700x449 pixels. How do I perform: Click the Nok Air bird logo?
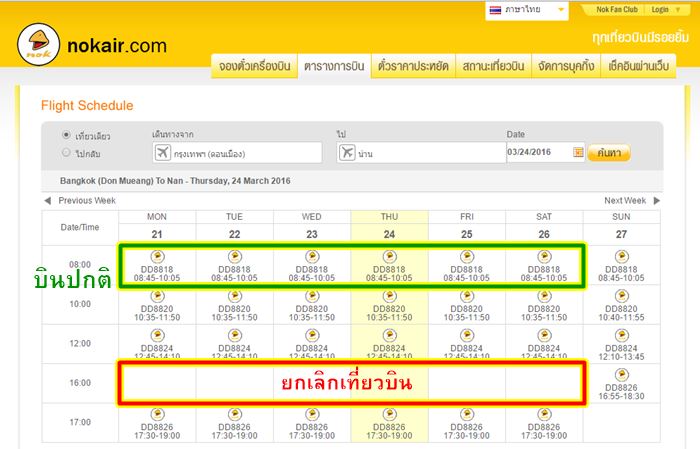coord(38,45)
